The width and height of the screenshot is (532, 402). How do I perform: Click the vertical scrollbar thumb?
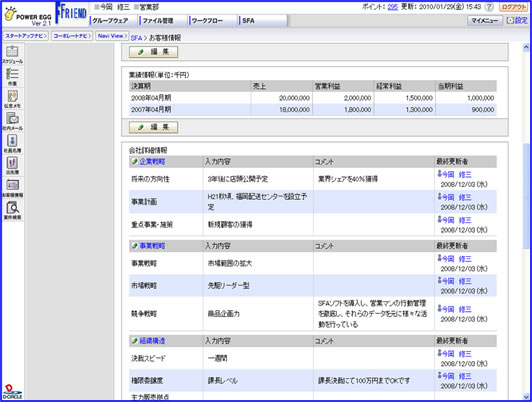tap(526, 196)
